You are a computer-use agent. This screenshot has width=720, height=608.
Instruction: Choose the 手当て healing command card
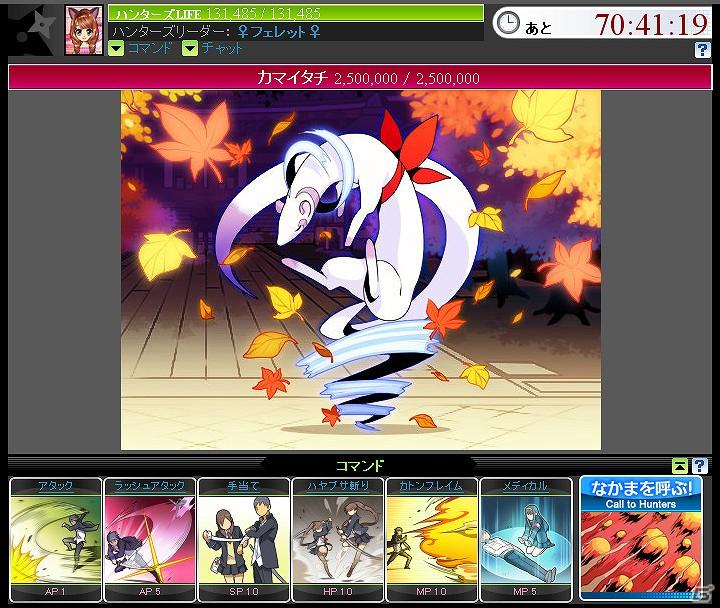point(244,540)
